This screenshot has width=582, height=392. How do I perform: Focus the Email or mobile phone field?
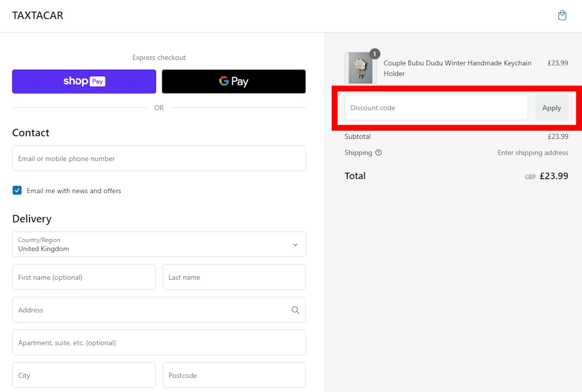click(159, 158)
